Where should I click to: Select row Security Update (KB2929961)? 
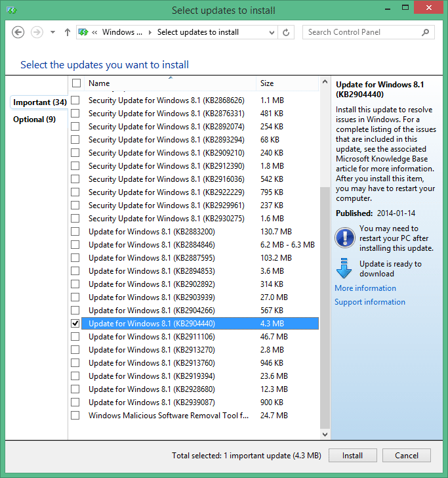coord(200,206)
